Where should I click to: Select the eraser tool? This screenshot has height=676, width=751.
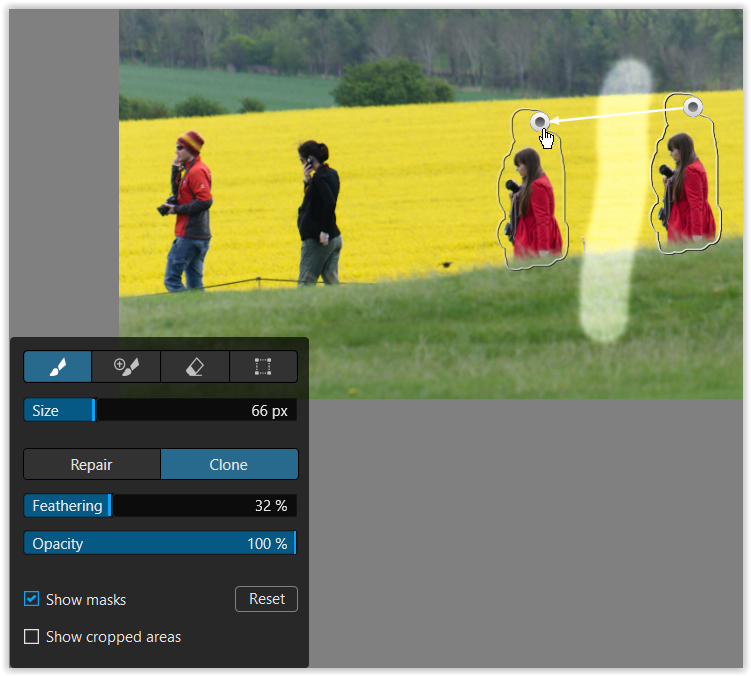coord(195,367)
